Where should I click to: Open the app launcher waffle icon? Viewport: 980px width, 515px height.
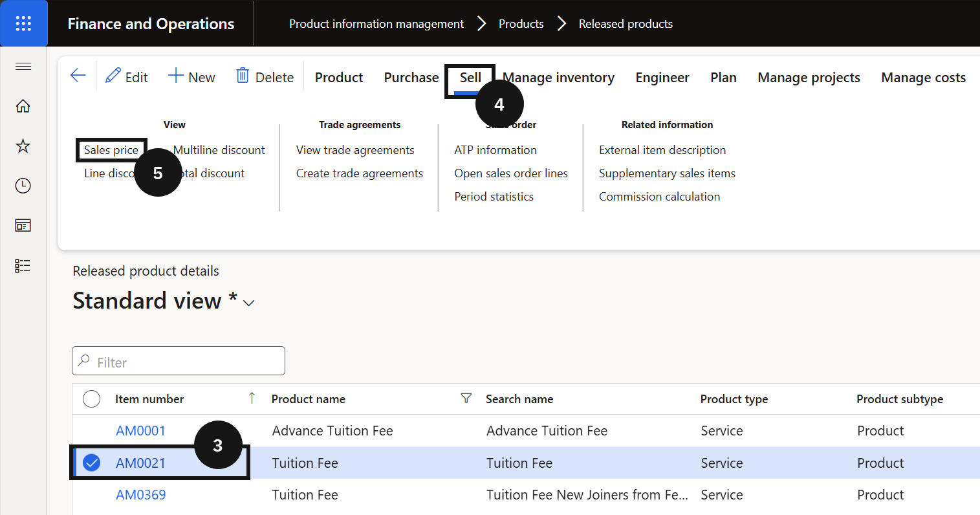[23, 23]
